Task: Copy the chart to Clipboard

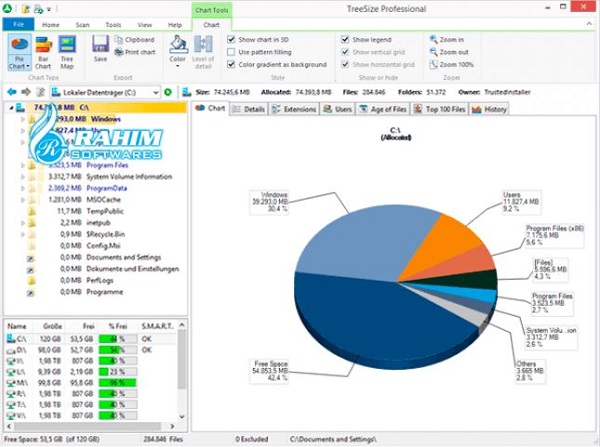Action: click(x=135, y=39)
